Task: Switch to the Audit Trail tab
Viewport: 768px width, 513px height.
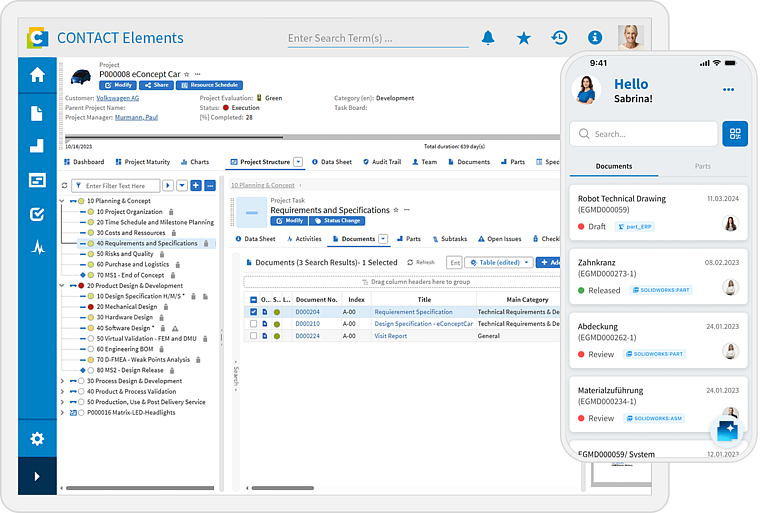Action: 382,162
